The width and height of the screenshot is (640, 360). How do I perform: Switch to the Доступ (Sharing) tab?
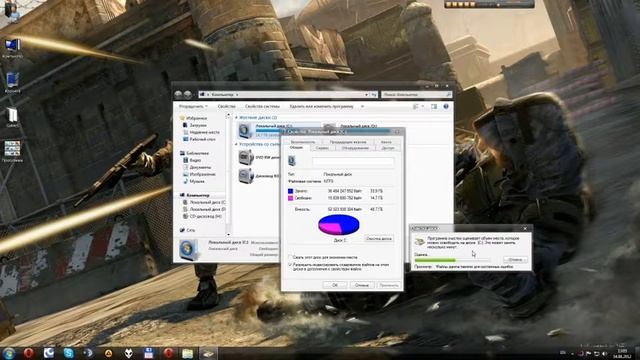[388, 148]
